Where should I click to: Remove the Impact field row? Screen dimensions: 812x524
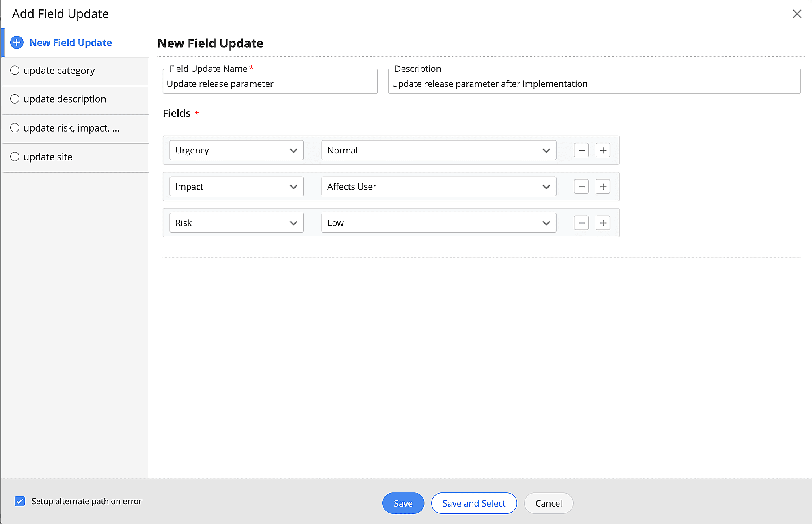tap(581, 187)
